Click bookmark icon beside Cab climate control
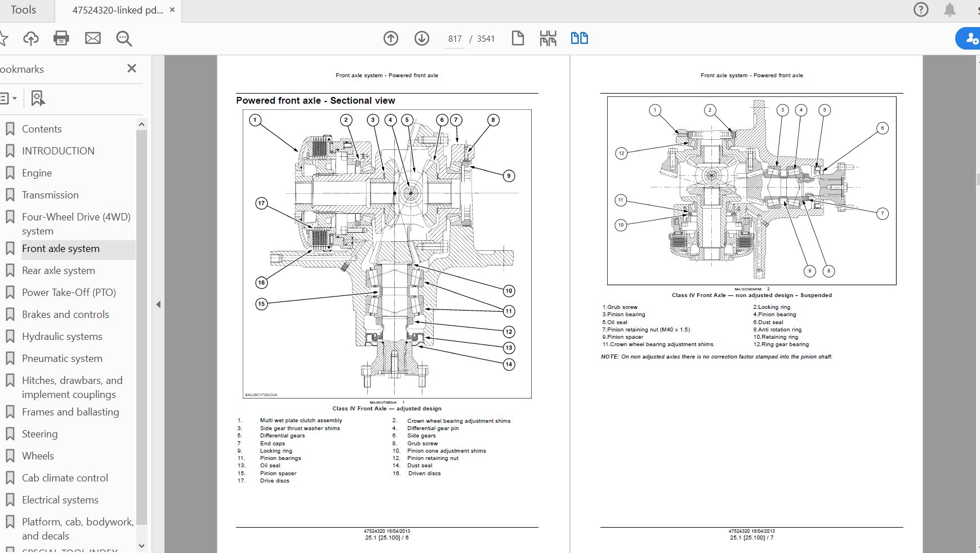 tap(10, 478)
